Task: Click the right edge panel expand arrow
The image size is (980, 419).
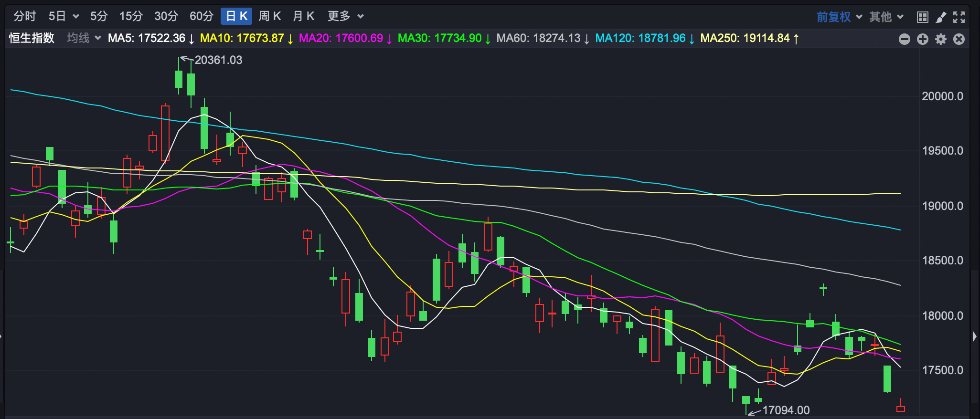Action: [975, 336]
